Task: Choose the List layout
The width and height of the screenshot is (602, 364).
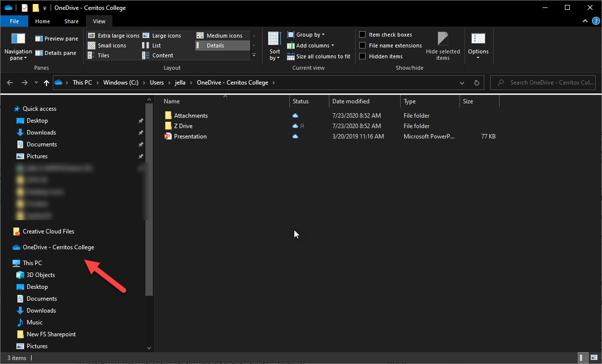Action: pyautogui.click(x=152, y=45)
